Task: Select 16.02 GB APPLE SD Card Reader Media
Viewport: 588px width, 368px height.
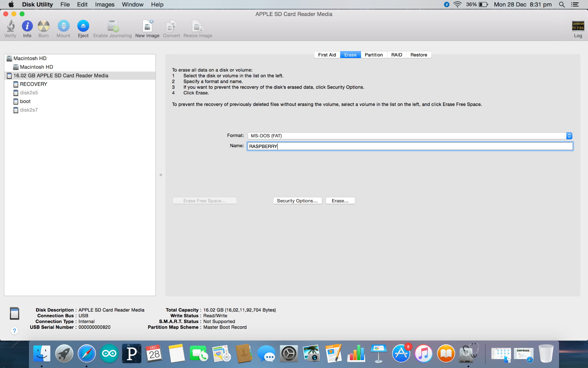Action: pos(80,76)
